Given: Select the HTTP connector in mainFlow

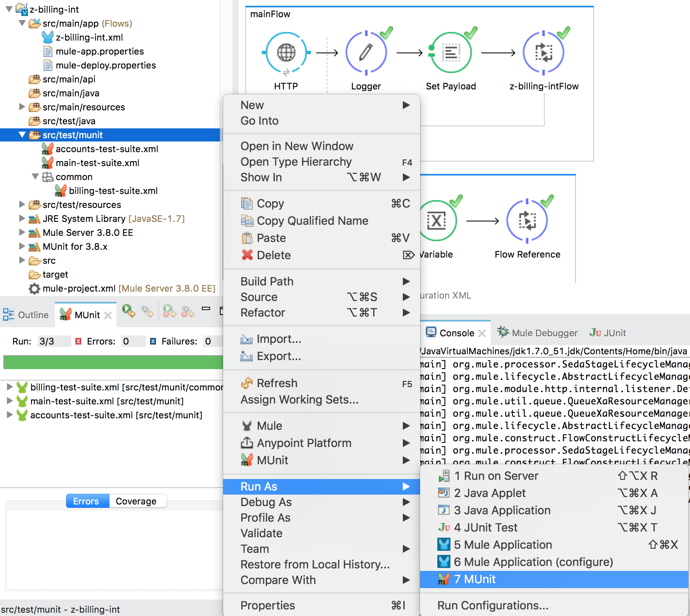Looking at the screenshot, I should point(286,52).
